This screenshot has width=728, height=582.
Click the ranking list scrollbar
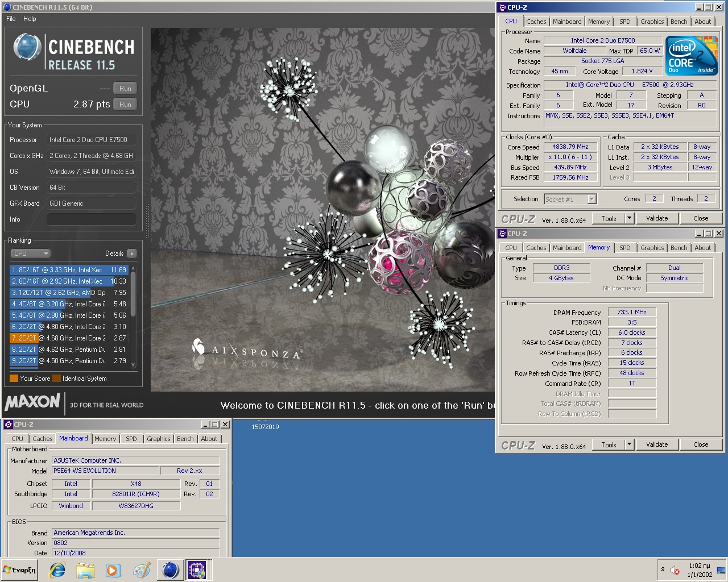click(x=133, y=316)
